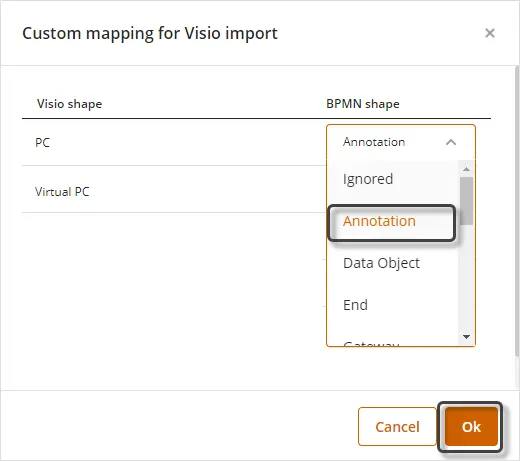This screenshot has width=520, height=461.
Task: Pick Data Object in the list
Action: click(393, 263)
